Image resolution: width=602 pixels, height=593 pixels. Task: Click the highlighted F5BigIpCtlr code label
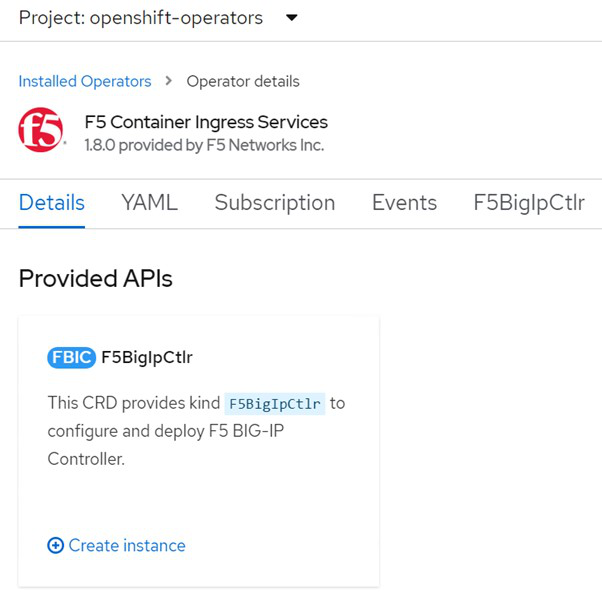[275, 404]
